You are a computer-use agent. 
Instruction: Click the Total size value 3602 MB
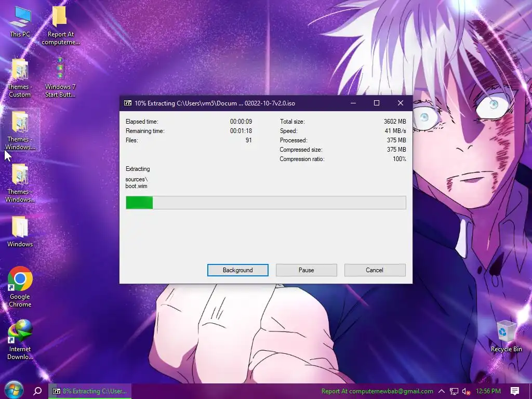click(395, 122)
